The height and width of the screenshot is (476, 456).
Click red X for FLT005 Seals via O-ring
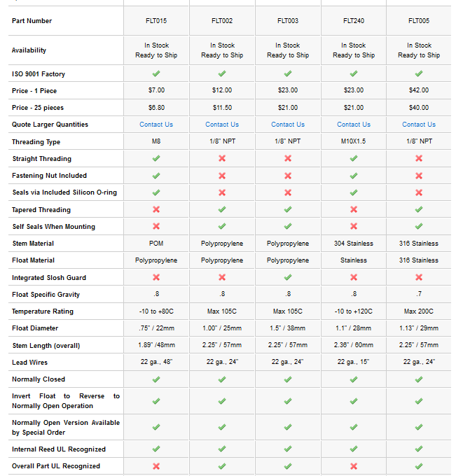coord(419,192)
